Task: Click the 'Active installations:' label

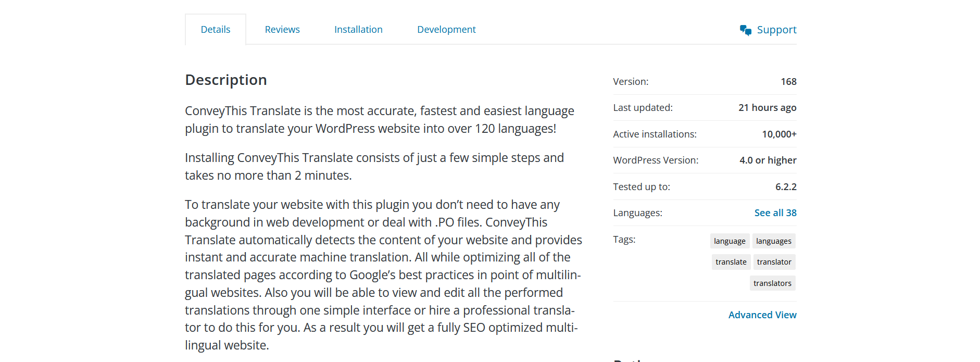Action: (x=655, y=134)
